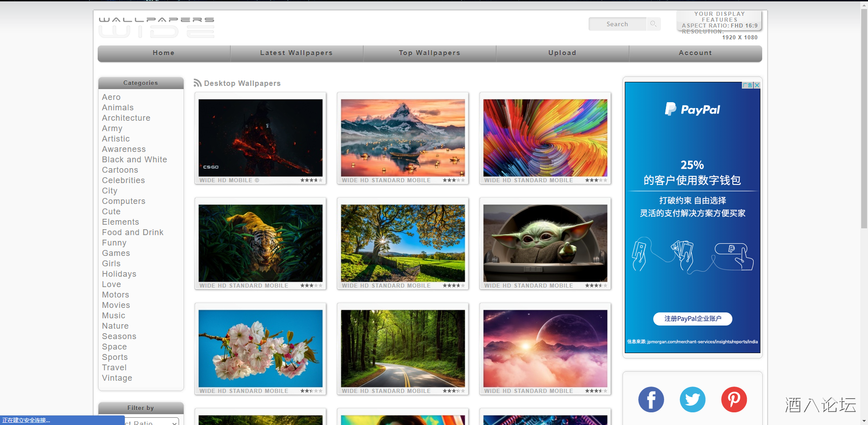Open the Facebook share icon
The image size is (868, 425).
click(x=651, y=400)
